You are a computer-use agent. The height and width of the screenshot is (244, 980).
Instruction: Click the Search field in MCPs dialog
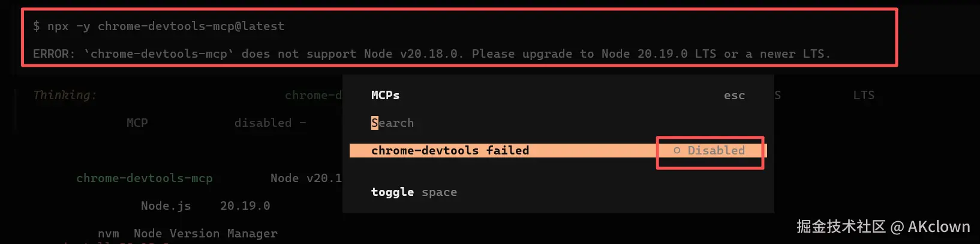click(393, 123)
